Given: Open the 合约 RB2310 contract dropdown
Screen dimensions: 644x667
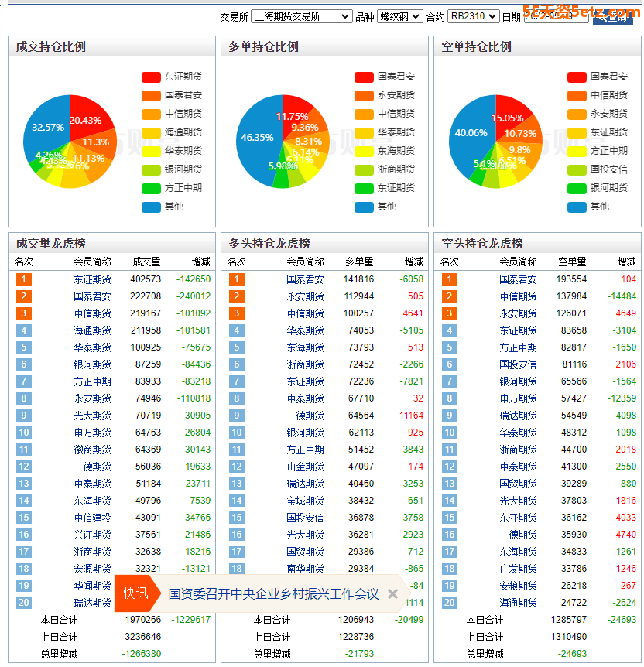Looking at the screenshot, I should click(473, 16).
